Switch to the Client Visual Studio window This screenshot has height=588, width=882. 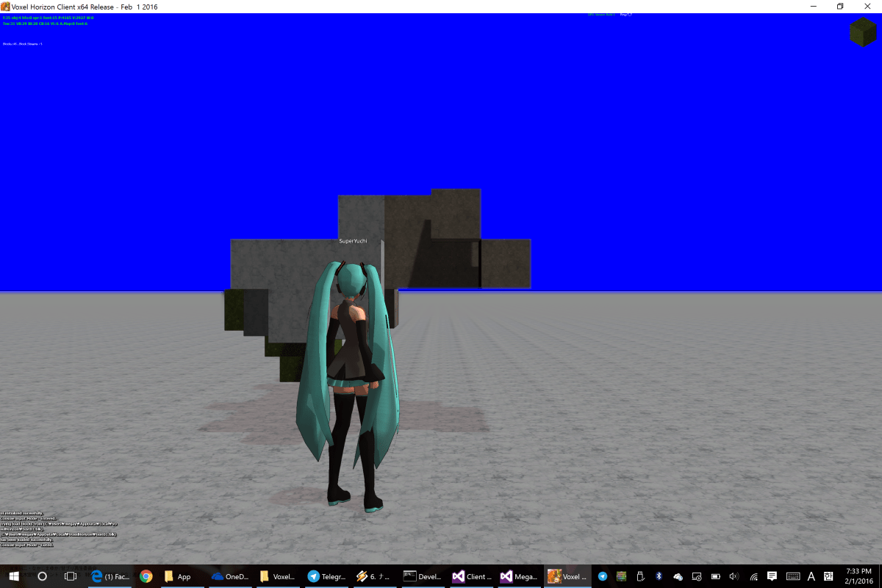[x=471, y=576]
